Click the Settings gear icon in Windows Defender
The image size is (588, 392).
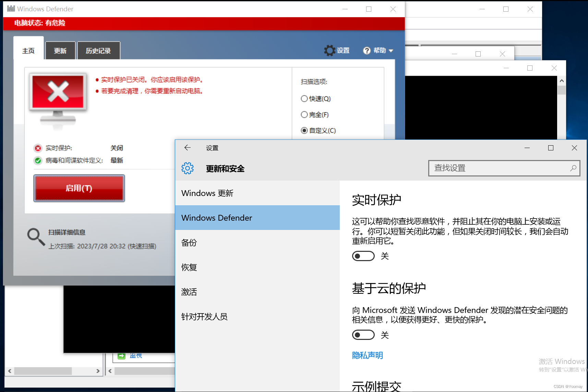[x=329, y=51]
